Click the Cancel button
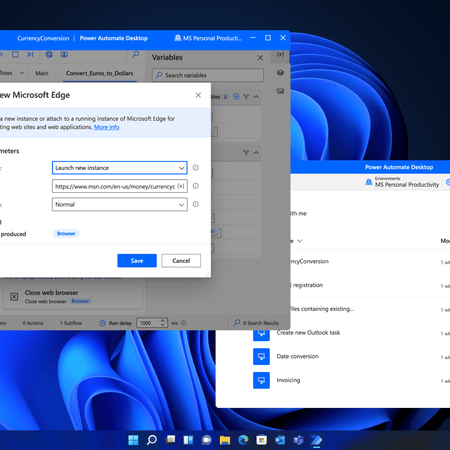 tap(181, 261)
